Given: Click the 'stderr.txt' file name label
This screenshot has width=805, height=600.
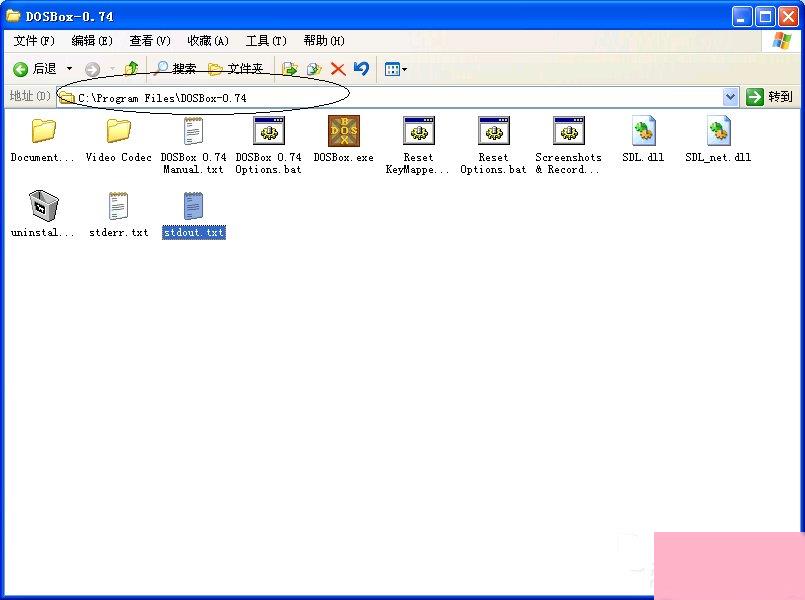Looking at the screenshot, I should pyautogui.click(x=119, y=233).
